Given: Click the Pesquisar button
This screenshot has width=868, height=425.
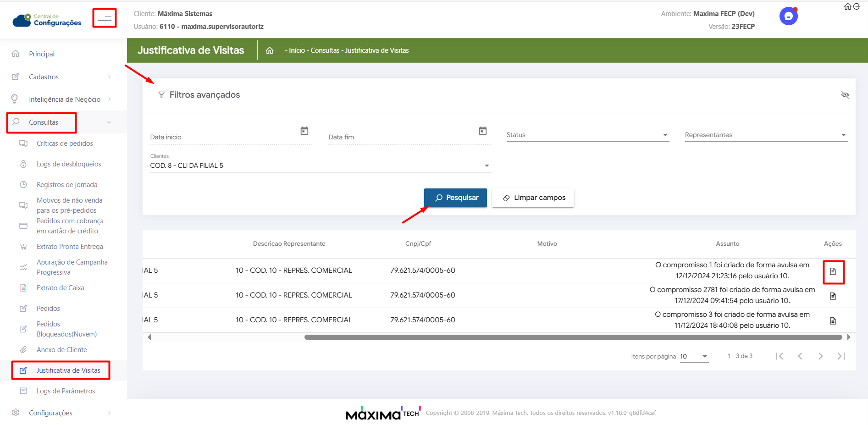Looking at the screenshot, I should click(455, 198).
